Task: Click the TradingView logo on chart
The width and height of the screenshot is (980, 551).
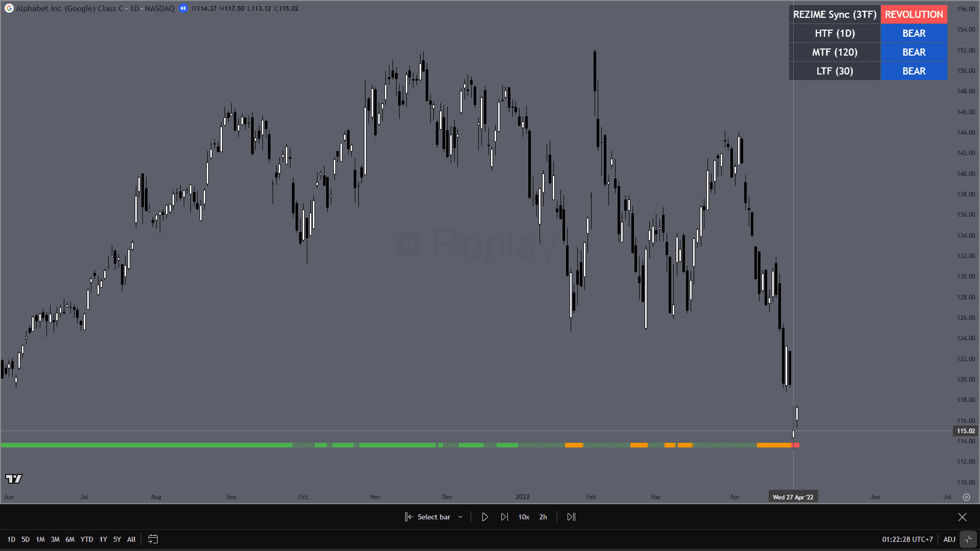Action: (14, 479)
